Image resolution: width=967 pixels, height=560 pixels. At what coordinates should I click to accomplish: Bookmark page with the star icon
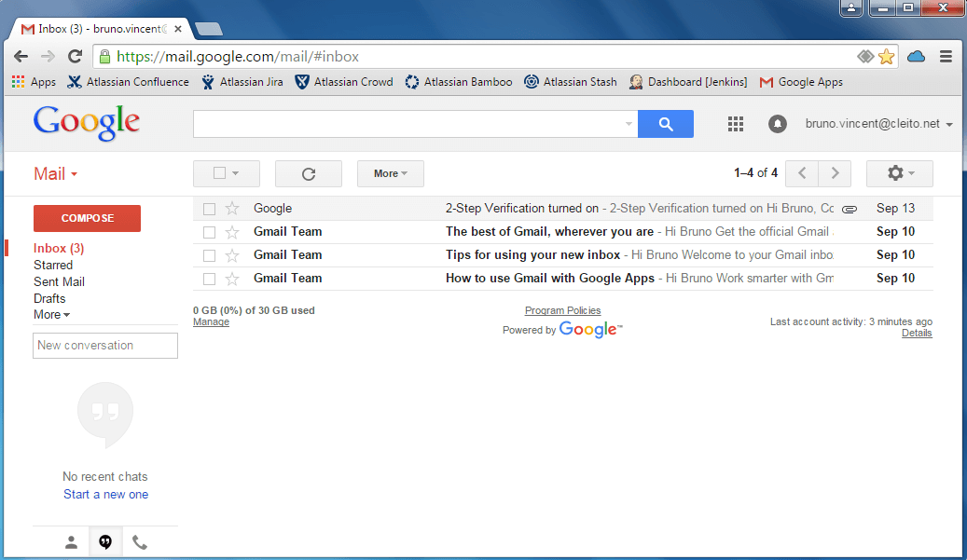pyautogui.click(x=886, y=57)
